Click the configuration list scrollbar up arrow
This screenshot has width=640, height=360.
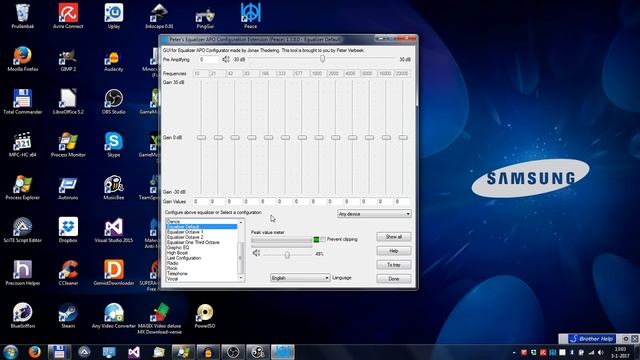coord(241,222)
